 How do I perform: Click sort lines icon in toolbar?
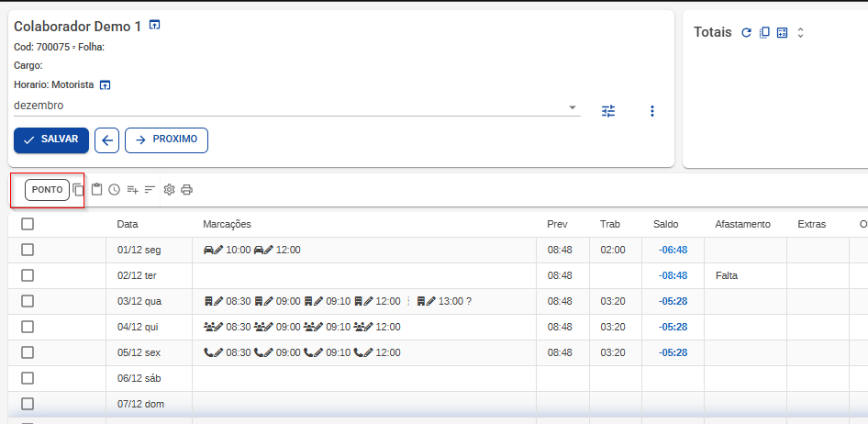coord(150,190)
